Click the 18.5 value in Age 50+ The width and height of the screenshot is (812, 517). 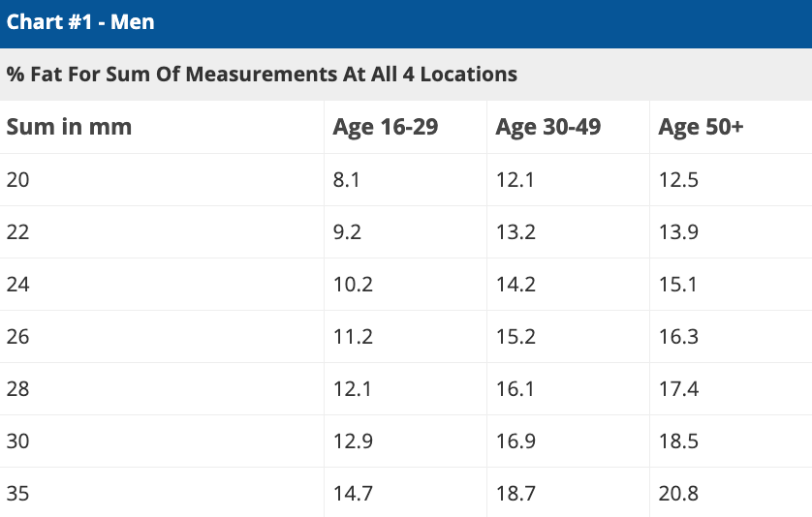pyautogui.click(x=677, y=441)
